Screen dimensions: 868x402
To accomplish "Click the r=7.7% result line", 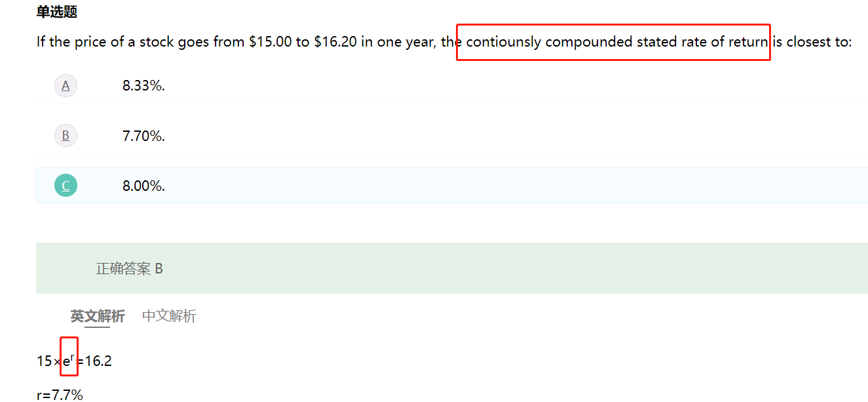I will [x=60, y=395].
